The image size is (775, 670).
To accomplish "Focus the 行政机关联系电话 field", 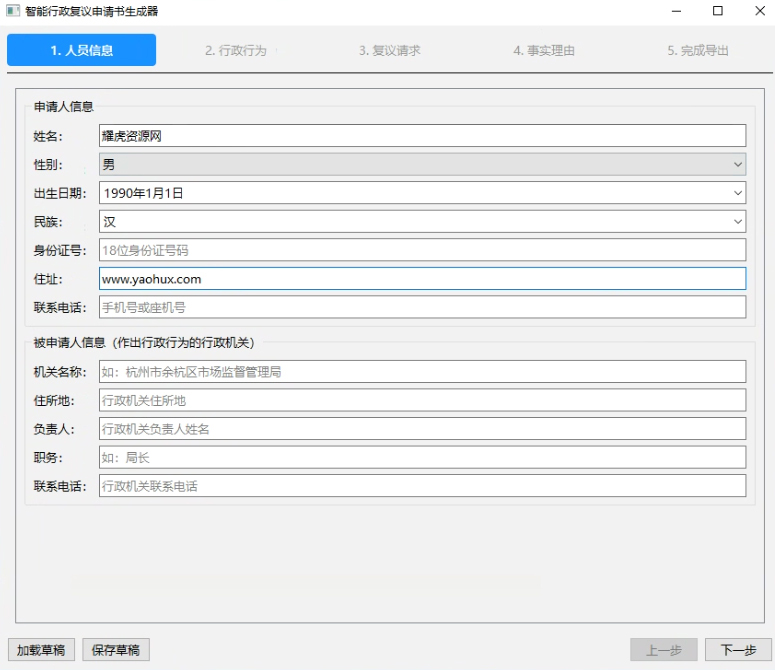I will [x=421, y=486].
